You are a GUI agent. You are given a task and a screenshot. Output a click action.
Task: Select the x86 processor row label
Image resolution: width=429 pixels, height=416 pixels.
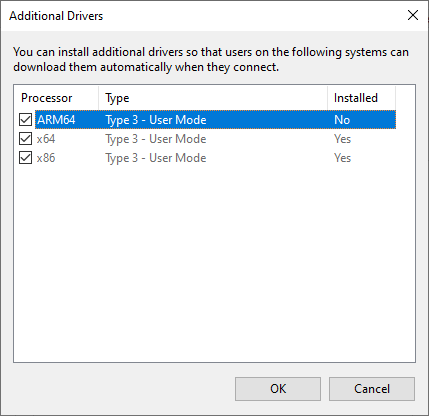pyautogui.click(x=46, y=158)
